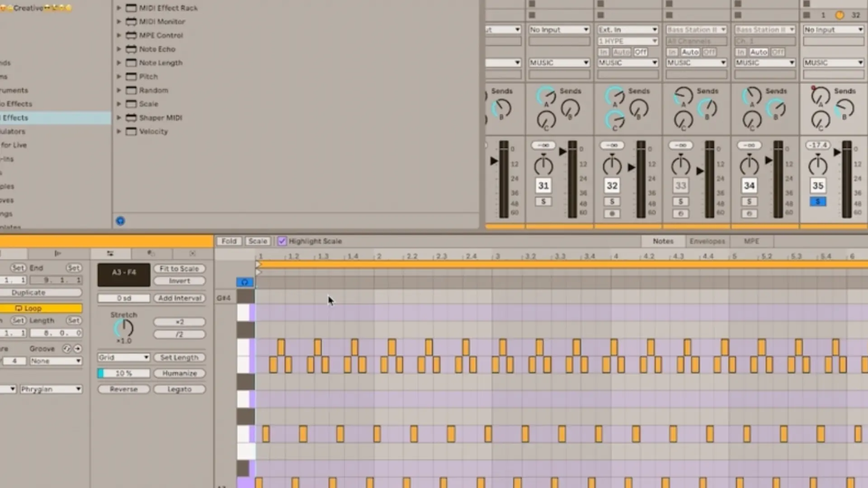The width and height of the screenshot is (868, 488).
Task: Toggle track activator 34
Action: click(x=749, y=186)
